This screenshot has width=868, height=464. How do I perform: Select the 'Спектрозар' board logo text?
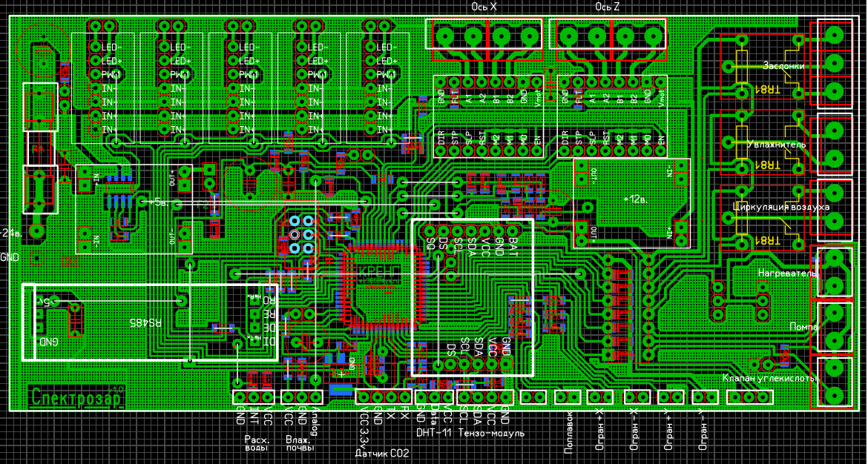click(x=77, y=398)
